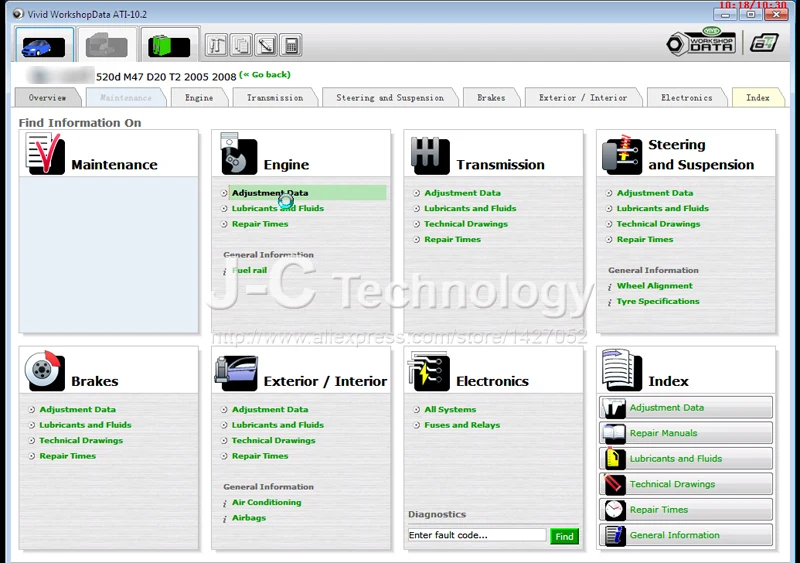Open Exterior / Interior Lubricants and Fluids link
800x563 pixels.
[x=278, y=425]
